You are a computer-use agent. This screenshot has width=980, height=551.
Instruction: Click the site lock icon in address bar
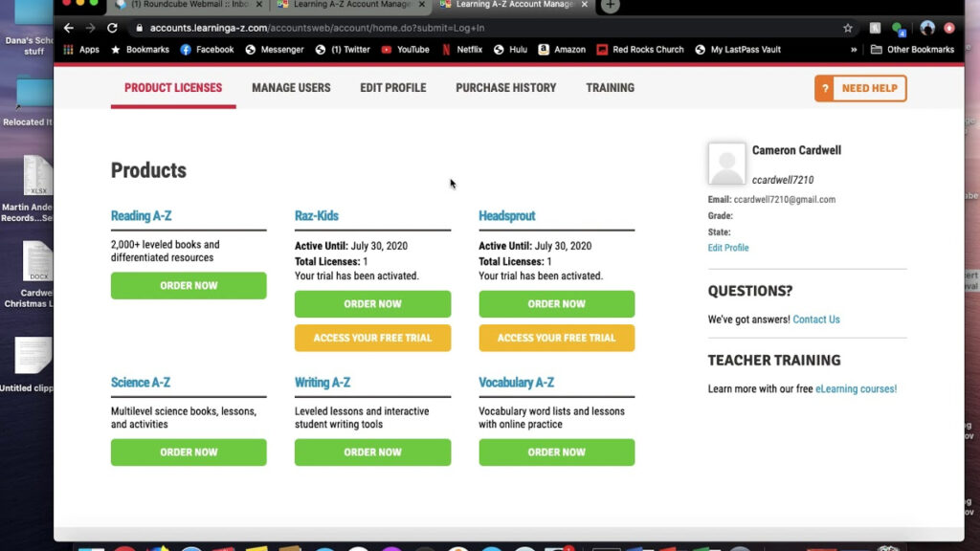click(140, 28)
